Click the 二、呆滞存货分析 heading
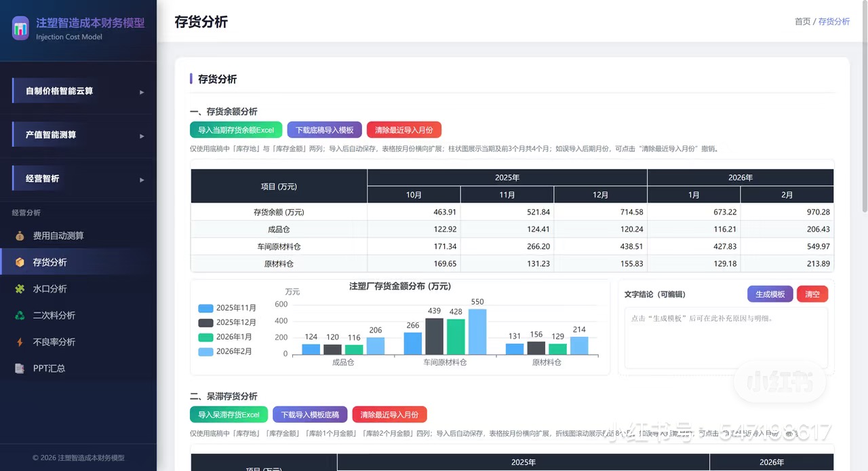868x471 pixels. [223, 396]
